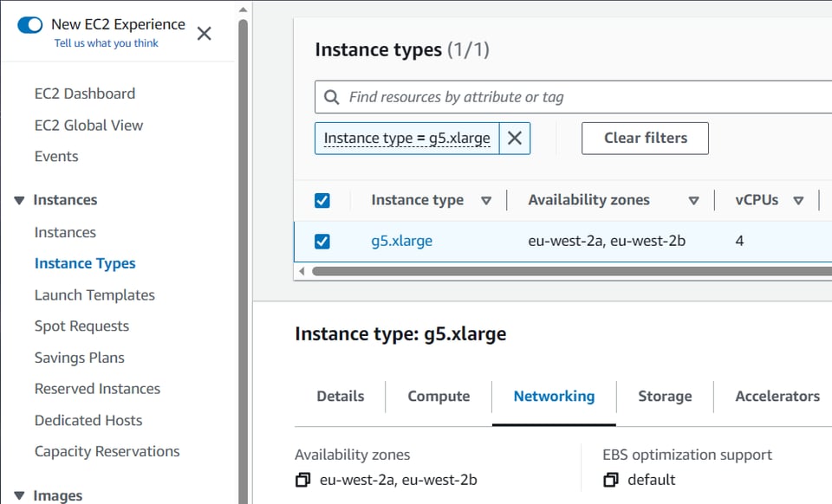Toggle the select-all header checkbox

[322, 200]
